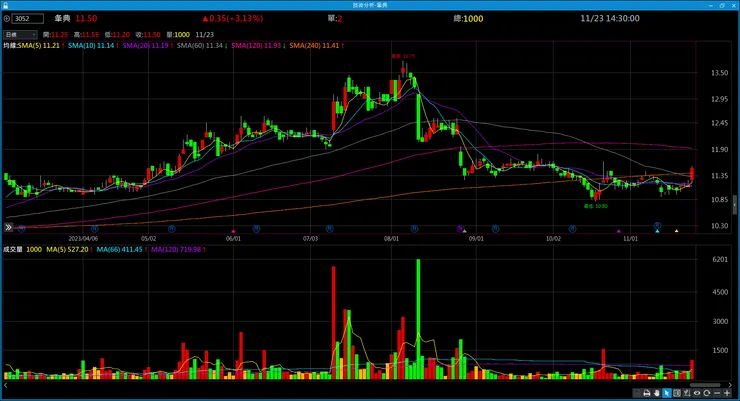Click the greyed file icon in bottom toolbar
Image resolution: width=740 pixels, height=401 pixels.
[636, 393]
